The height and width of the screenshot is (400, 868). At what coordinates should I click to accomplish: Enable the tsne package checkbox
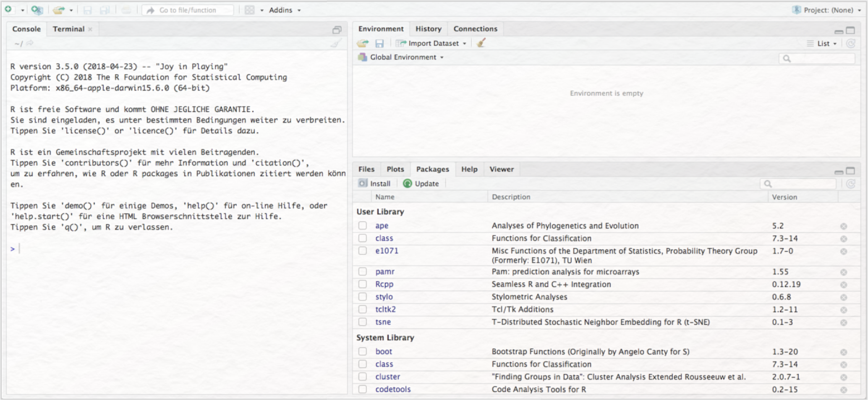pos(363,322)
